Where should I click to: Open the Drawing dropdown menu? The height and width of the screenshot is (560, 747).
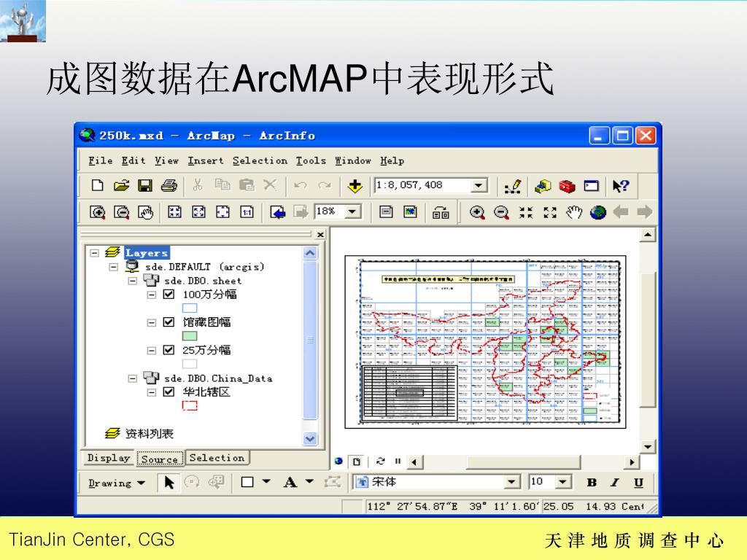pos(116,483)
